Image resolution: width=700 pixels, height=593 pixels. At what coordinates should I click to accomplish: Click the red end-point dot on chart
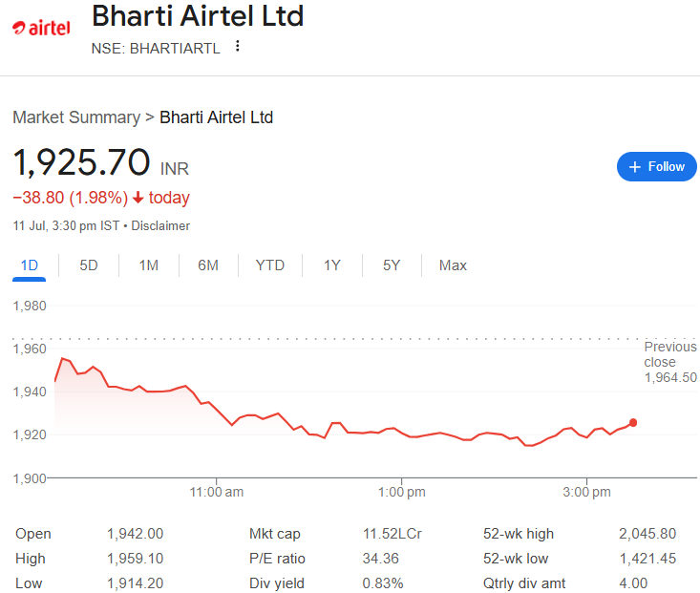click(x=633, y=422)
